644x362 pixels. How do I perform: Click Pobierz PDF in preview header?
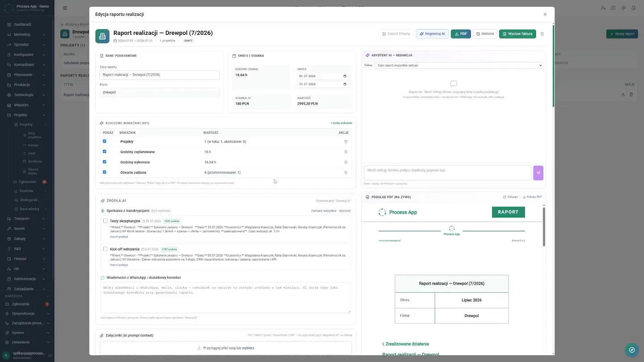(x=532, y=197)
